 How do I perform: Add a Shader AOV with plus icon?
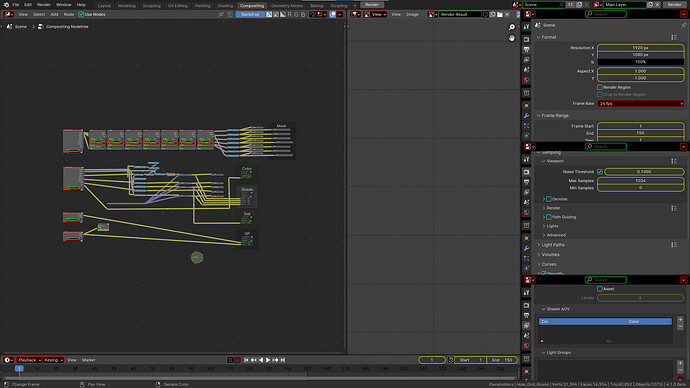pyautogui.click(x=680, y=320)
